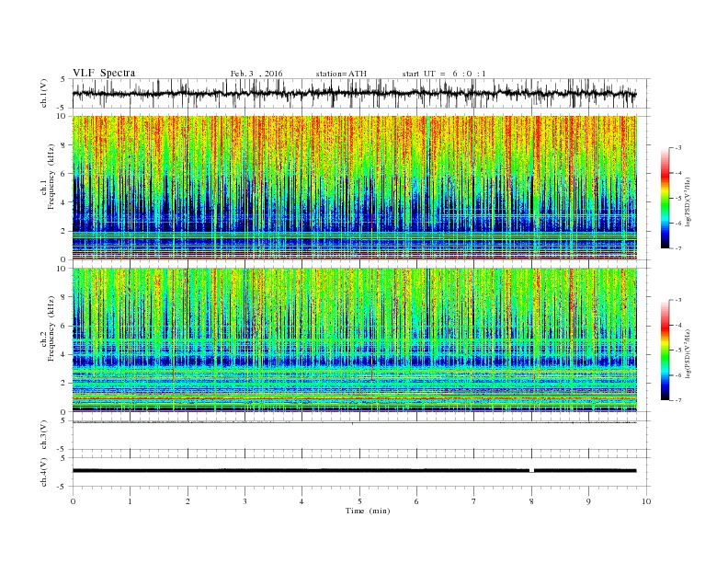Click the "Time (min)" axis label
Screen dimensions: 728x563
point(368,511)
